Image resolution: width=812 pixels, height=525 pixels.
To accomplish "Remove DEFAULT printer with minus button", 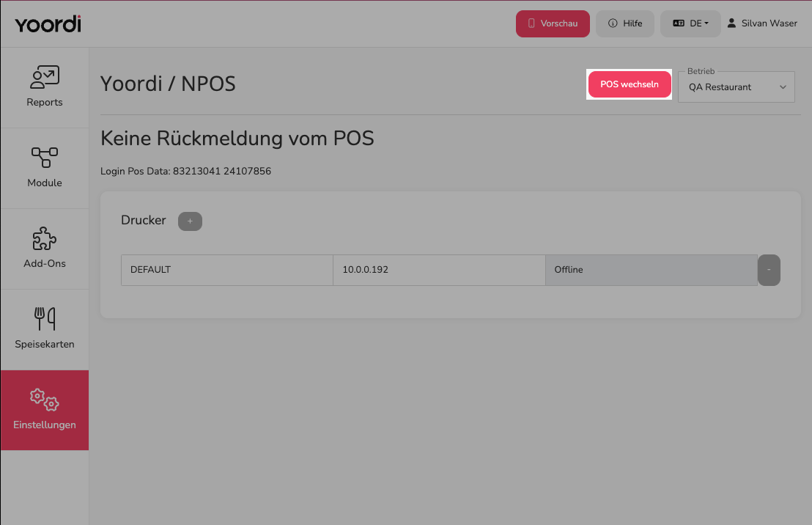I will point(769,270).
